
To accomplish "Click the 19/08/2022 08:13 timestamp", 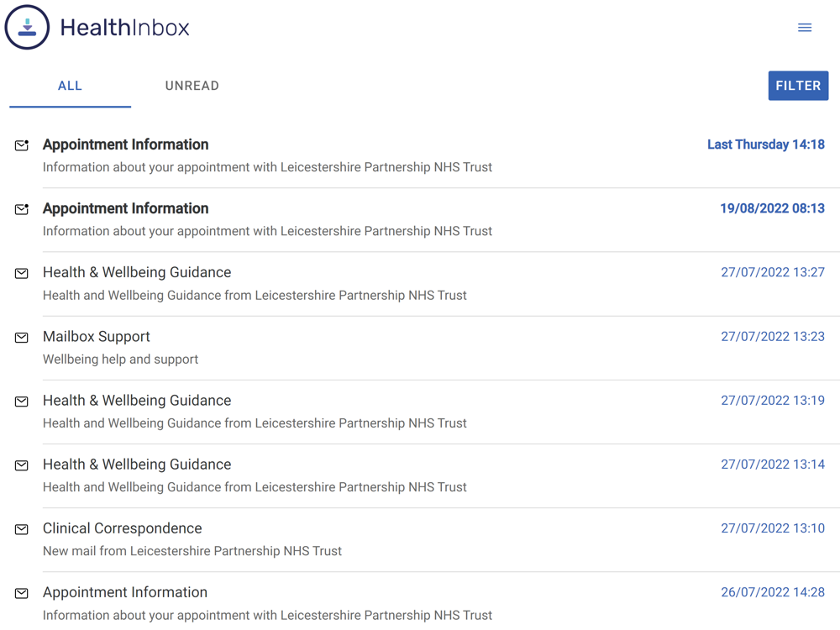I will point(772,208).
